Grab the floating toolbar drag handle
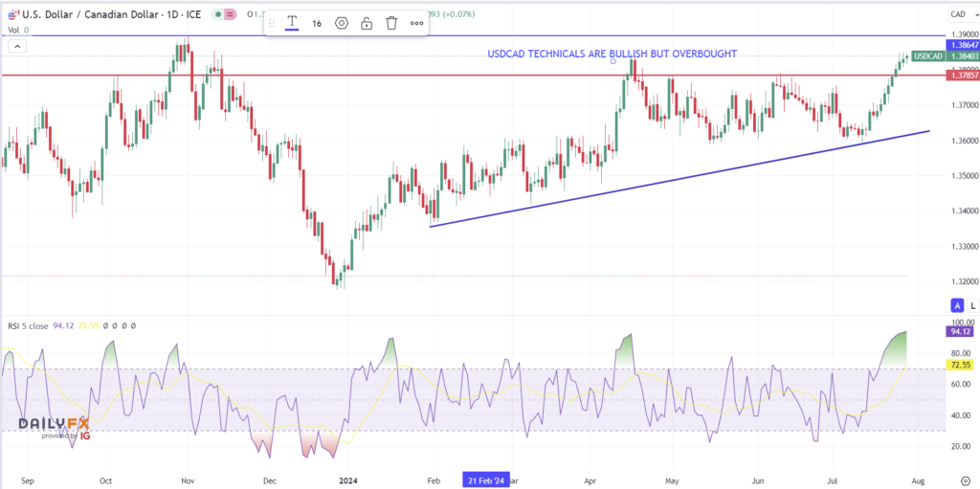The image size is (980, 489). click(x=272, y=23)
